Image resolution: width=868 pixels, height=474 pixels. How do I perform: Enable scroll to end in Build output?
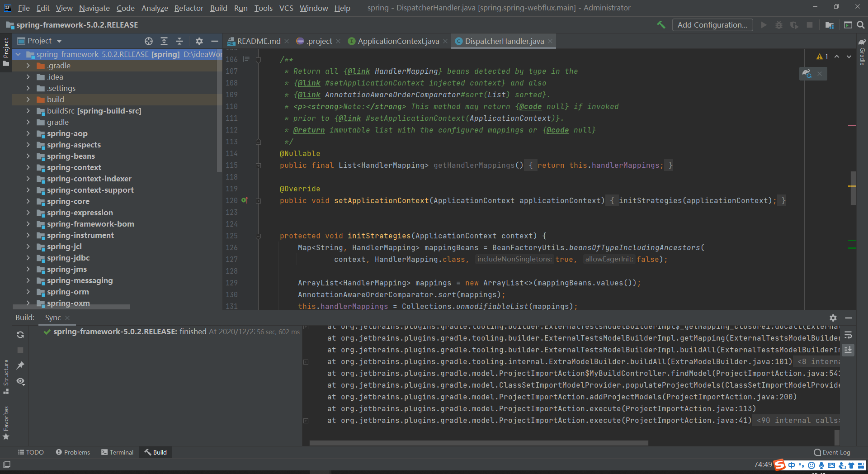click(x=849, y=350)
